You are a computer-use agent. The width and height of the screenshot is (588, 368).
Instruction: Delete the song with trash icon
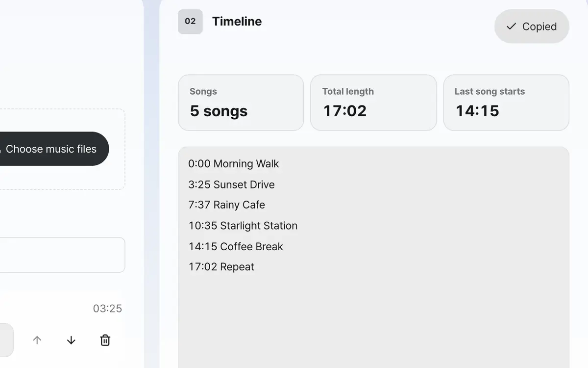(x=105, y=340)
